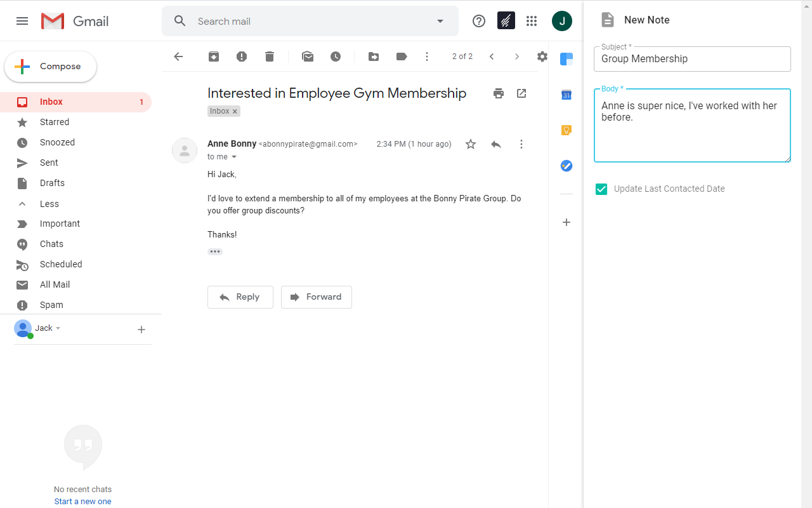Click the search magnifier icon
The height and width of the screenshot is (508, 812).
tap(180, 21)
